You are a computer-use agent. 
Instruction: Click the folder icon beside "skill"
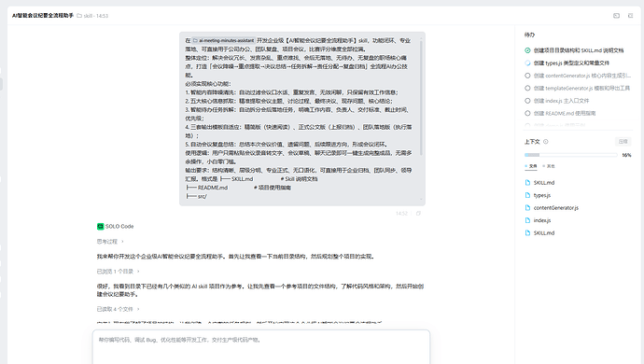[x=79, y=16]
